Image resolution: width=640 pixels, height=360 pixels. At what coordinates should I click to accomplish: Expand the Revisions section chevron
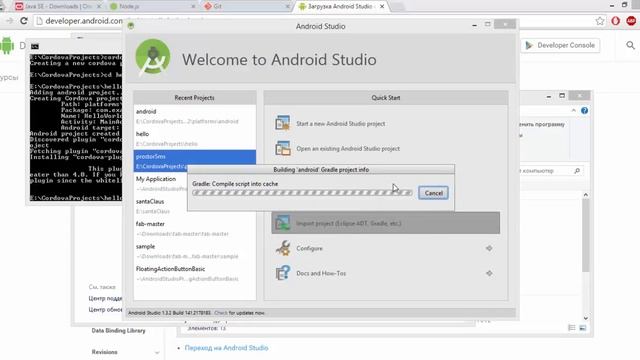tap(157, 352)
